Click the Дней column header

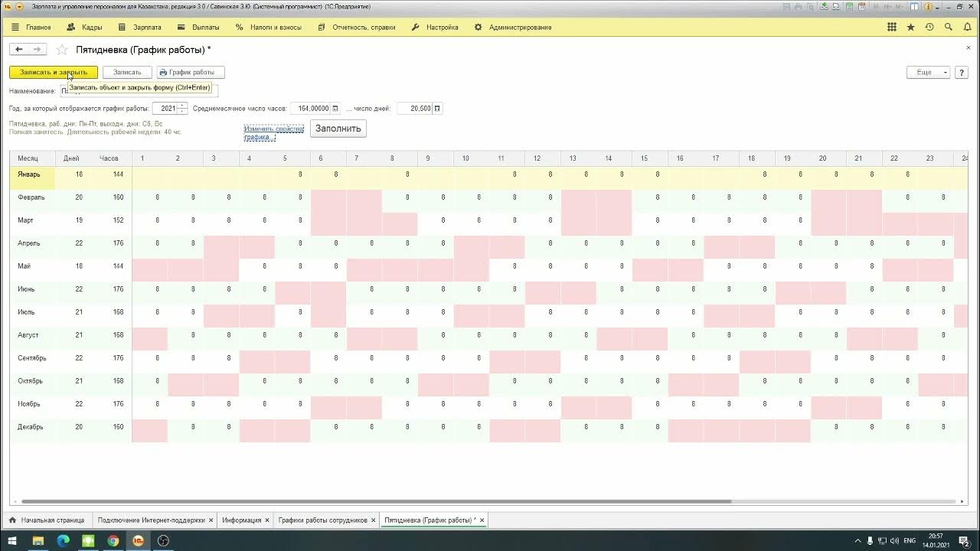click(x=72, y=158)
